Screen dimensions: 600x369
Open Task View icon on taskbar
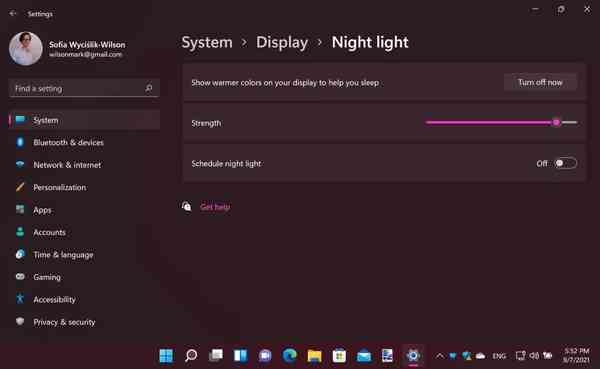click(x=216, y=356)
